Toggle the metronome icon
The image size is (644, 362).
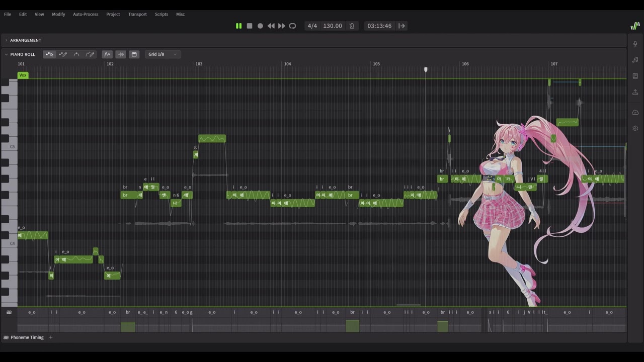(x=352, y=26)
